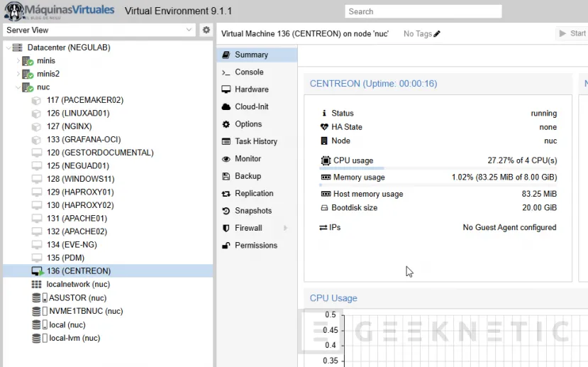Click the Options gear icon
Image resolution: width=588 pixels, height=367 pixels.
(x=226, y=124)
